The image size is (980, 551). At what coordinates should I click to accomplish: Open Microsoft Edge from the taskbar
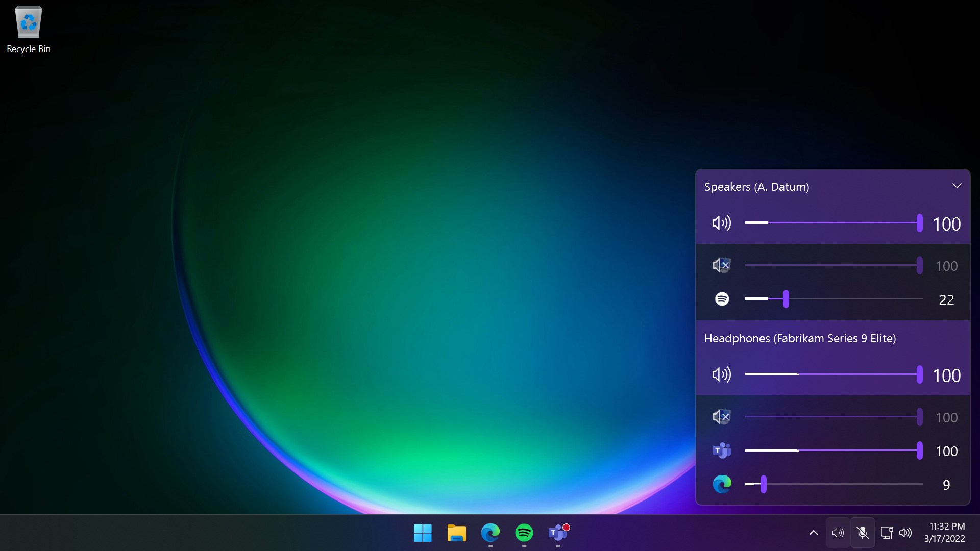(x=491, y=533)
